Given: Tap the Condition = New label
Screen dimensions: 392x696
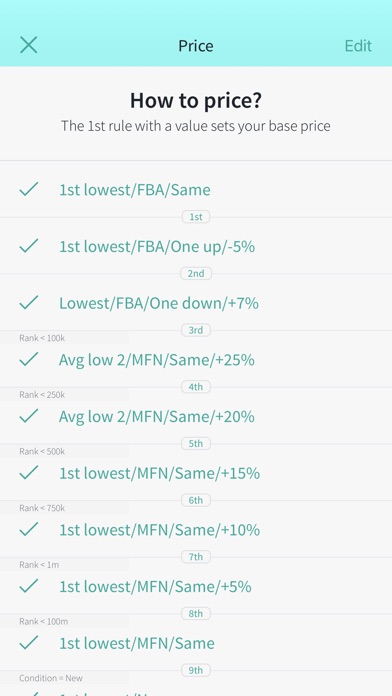Looking at the screenshot, I should coord(51,678).
